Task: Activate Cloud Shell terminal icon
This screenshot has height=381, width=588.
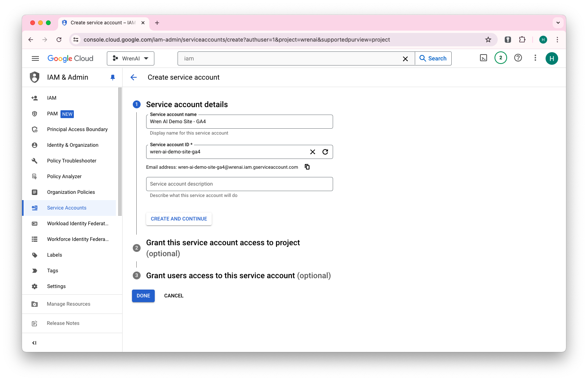Action: [484, 58]
